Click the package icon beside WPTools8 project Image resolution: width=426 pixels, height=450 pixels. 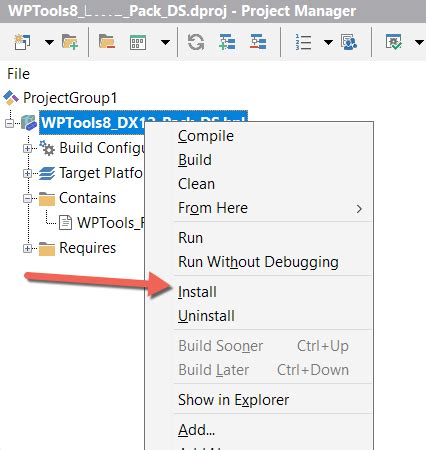[29, 123]
